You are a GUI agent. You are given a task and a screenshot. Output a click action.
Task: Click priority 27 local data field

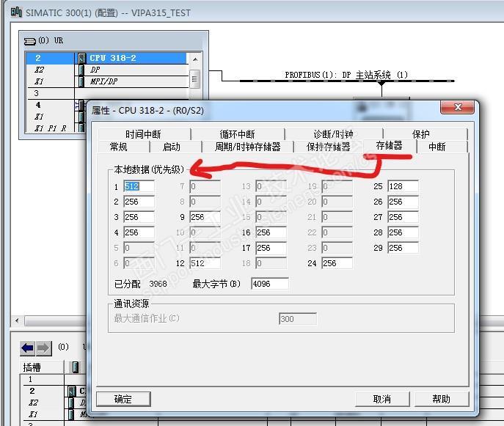tap(403, 217)
